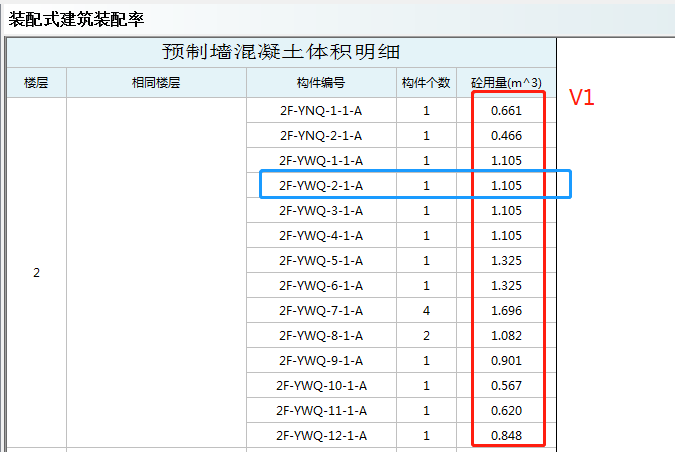
Task: Select component cell 2F-YWQ-10-1-A
Action: 321,385
